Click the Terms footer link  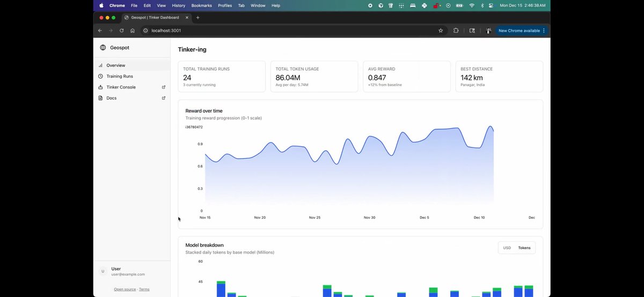click(x=144, y=289)
